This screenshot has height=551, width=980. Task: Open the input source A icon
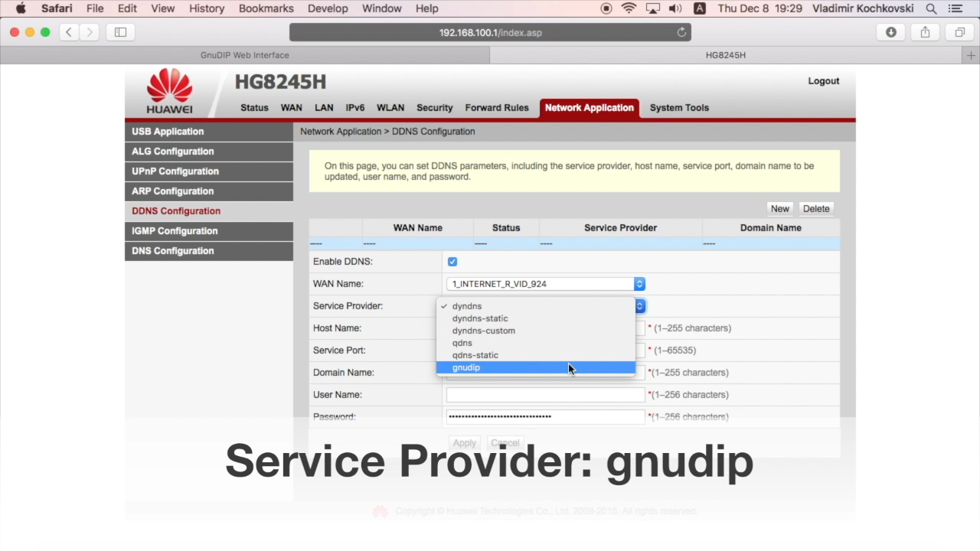[699, 8]
